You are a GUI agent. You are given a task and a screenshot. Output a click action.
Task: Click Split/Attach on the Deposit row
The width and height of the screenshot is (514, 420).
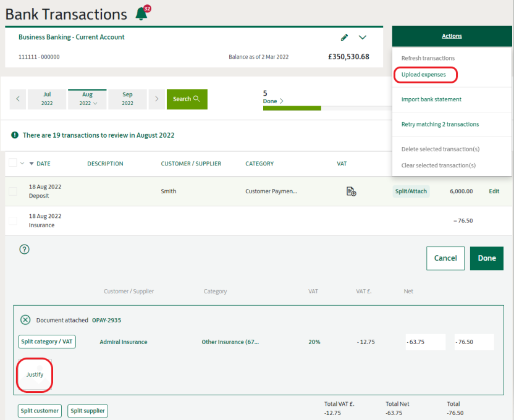(x=411, y=191)
